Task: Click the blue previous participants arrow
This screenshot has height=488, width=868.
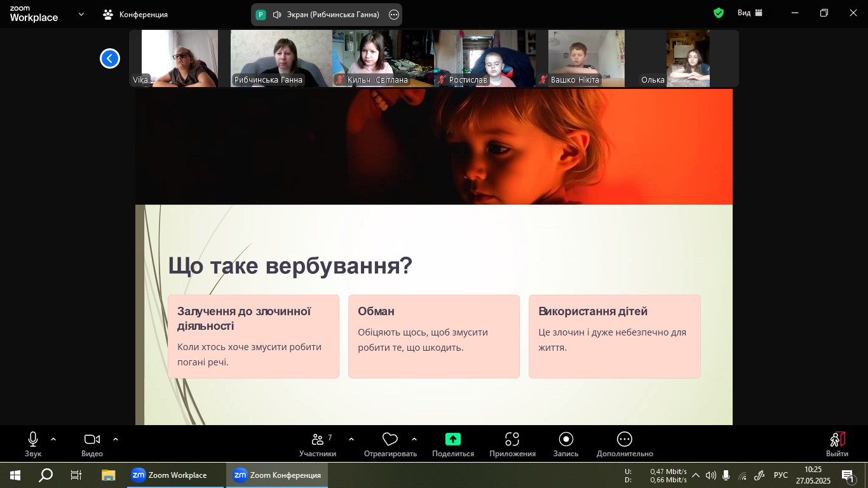Action: (x=109, y=58)
